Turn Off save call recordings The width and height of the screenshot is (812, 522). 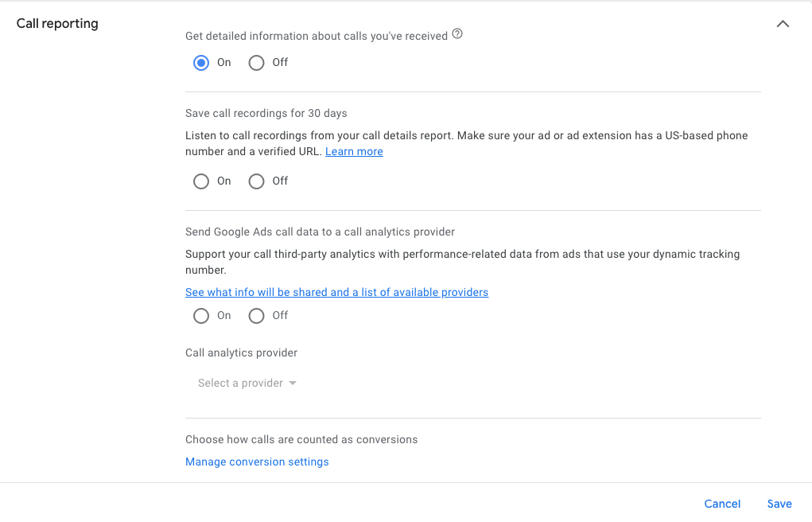click(256, 181)
